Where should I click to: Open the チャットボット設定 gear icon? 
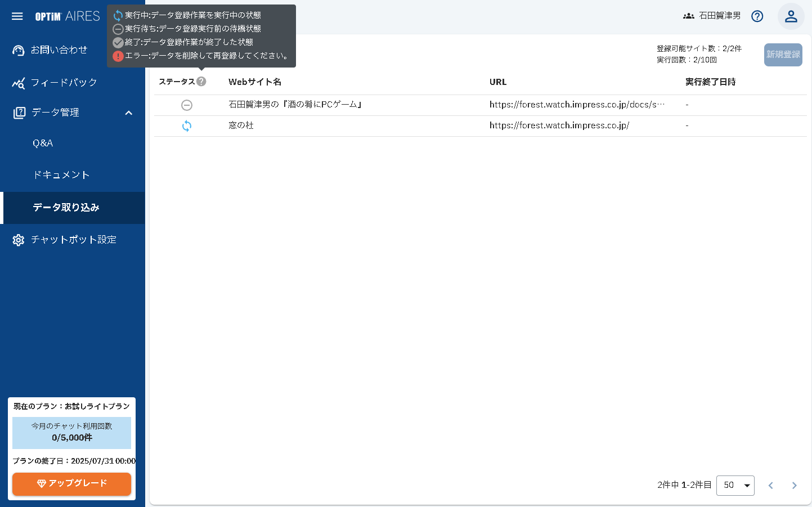(x=18, y=239)
